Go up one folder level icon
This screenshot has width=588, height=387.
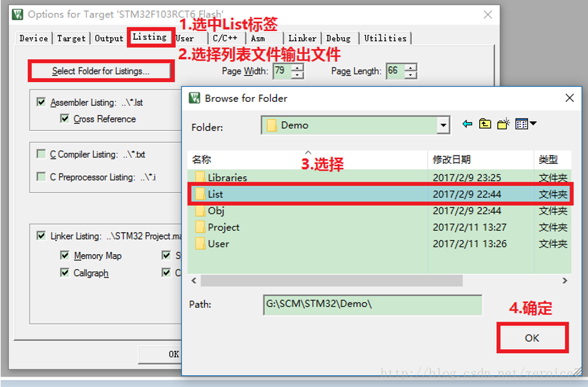coord(485,124)
